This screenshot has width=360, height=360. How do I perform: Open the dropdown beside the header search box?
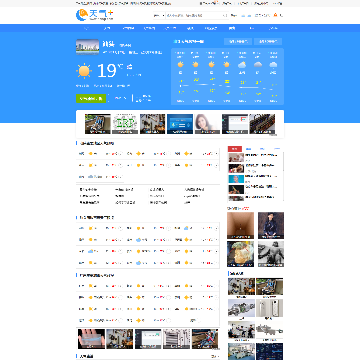pyautogui.click(x=159, y=15)
